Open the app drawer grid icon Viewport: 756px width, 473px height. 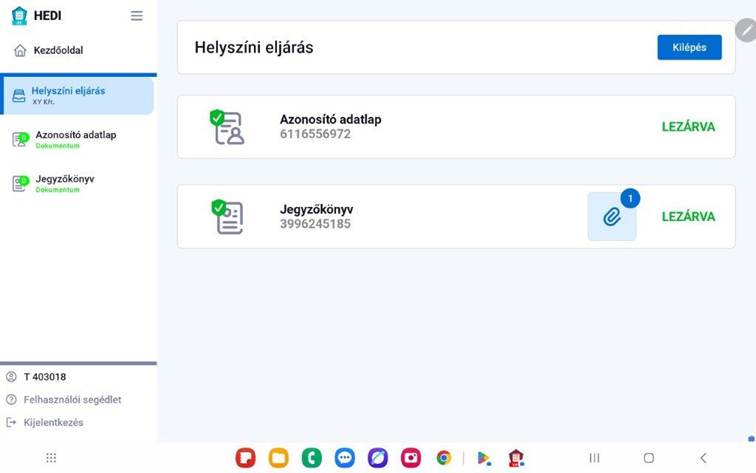[51, 458]
